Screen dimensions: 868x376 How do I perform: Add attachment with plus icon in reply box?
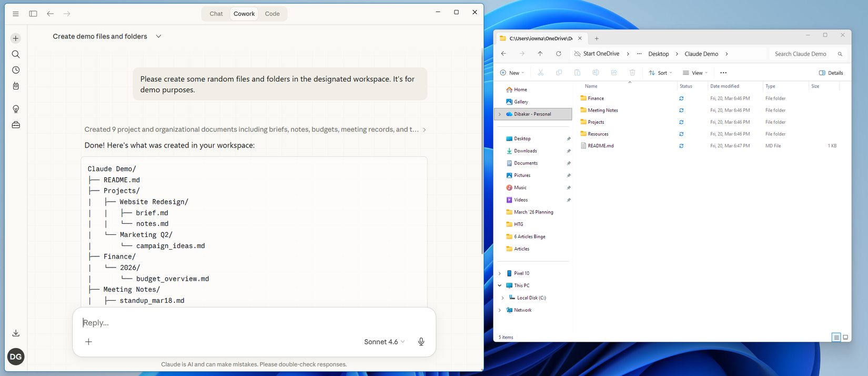pos(88,342)
